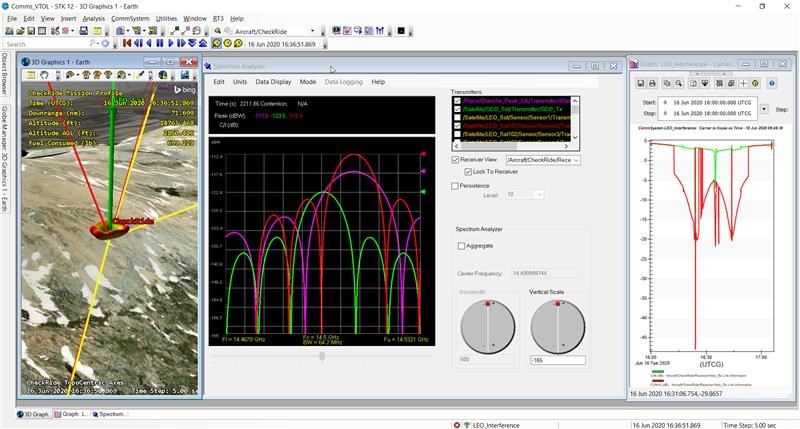Open Data Display menu in Spectrum Analyzer

(273, 82)
